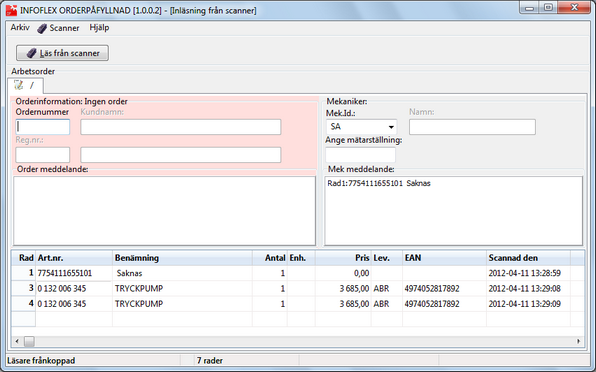Sort by the Art.nr. column header

coord(74,258)
